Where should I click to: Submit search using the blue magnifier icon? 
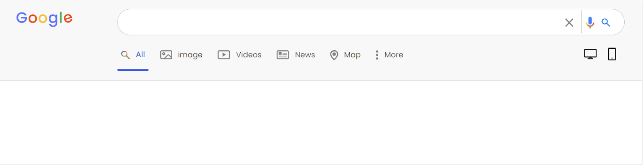[x=606, y=23]
